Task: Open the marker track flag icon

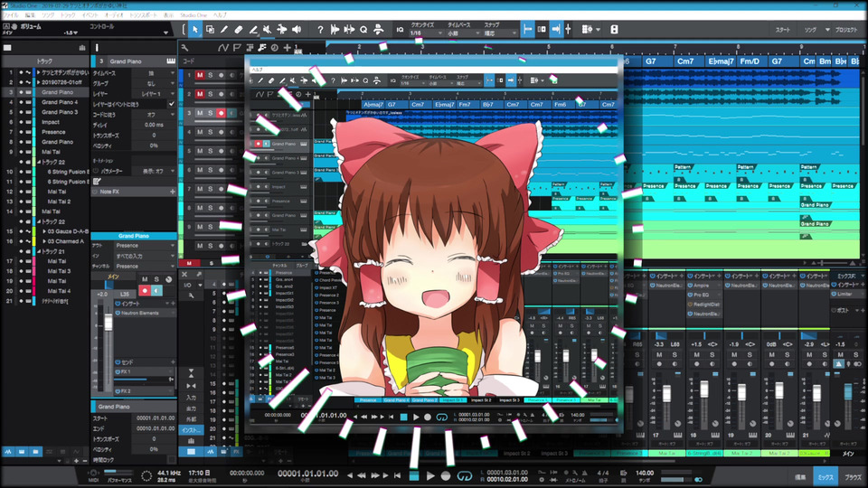Action: coord(237,48)
